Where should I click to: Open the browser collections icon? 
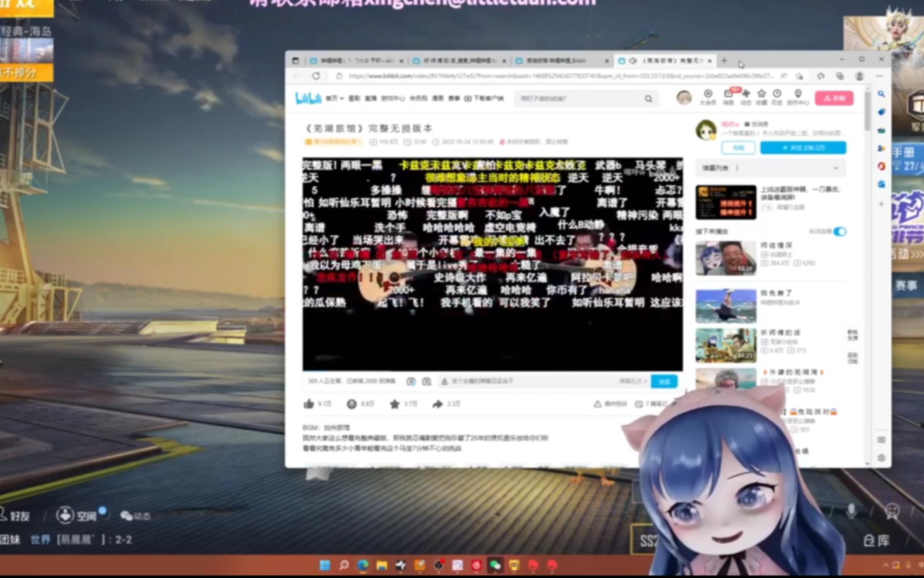[x=840, y=76]
